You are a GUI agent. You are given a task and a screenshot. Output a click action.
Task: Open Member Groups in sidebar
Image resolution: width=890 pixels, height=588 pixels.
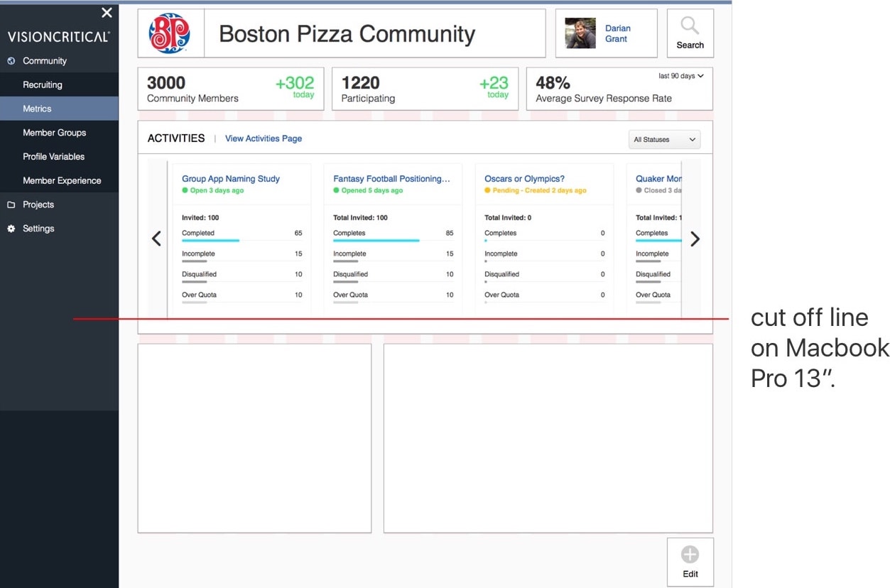(59, 133)
